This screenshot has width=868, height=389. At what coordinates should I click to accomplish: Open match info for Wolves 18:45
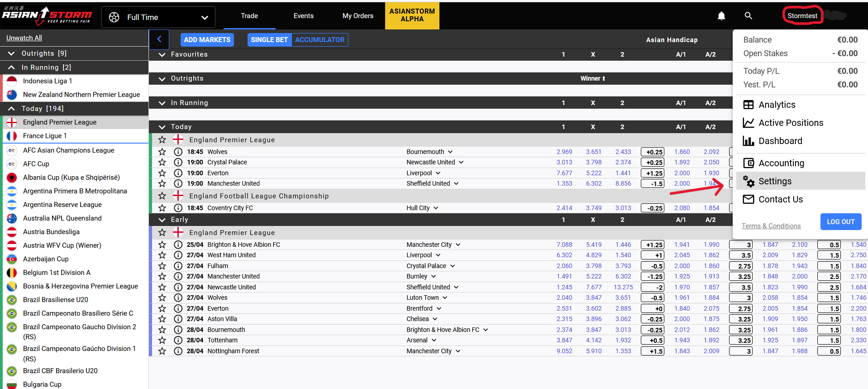coord(178,152)
